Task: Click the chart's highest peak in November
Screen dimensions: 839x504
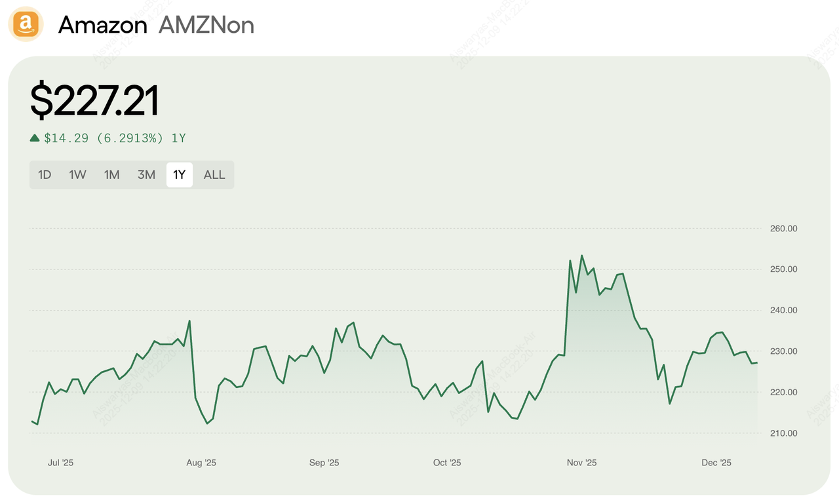Action: 582,256
